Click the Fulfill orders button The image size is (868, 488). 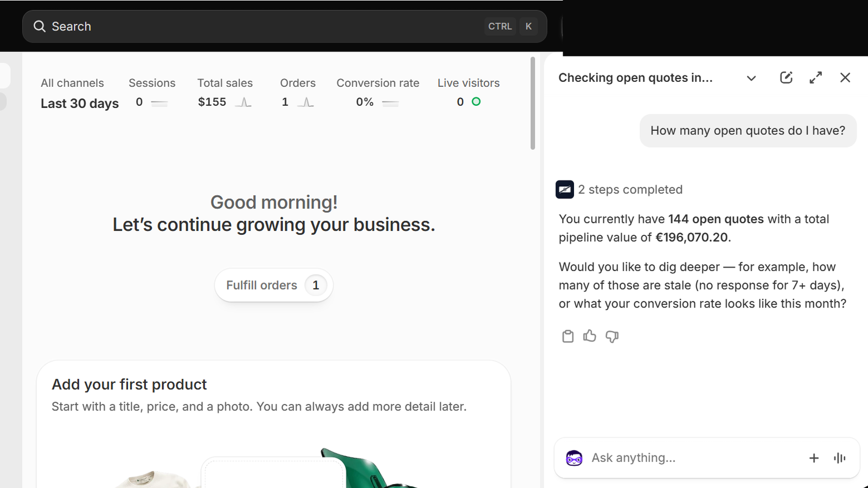pyautogui.click(x=273, y=285)
